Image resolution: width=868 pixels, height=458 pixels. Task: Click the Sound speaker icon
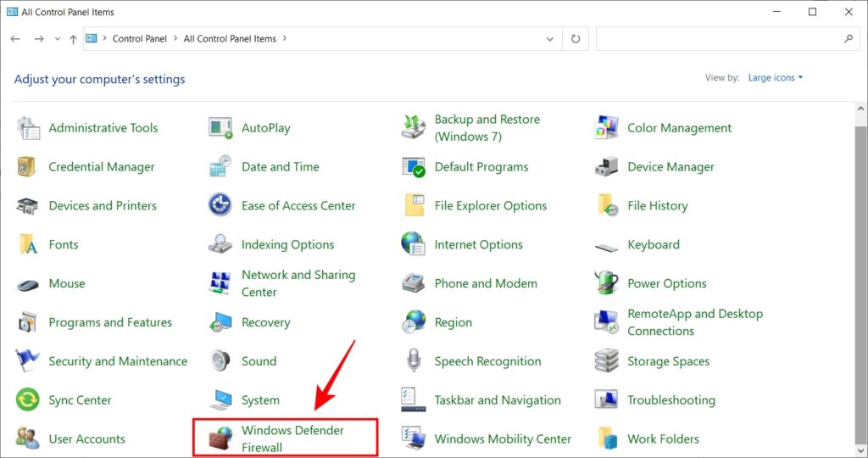click(x=220, y=361)
